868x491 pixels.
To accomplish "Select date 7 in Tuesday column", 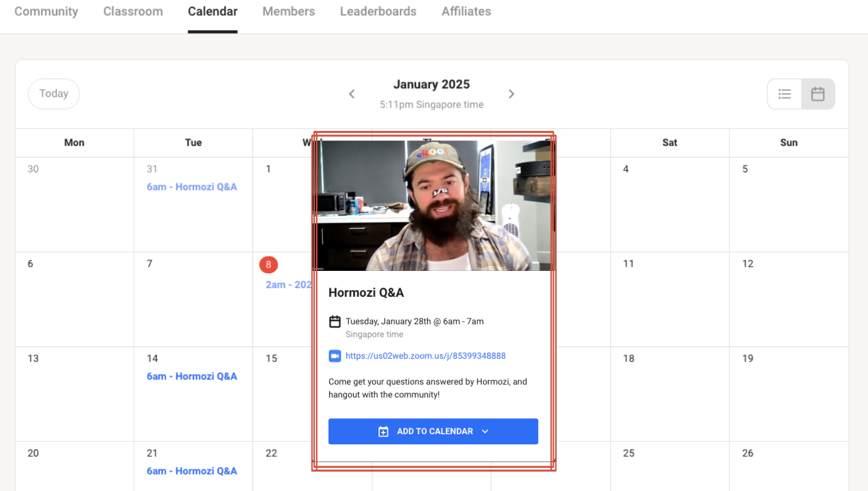I will (149, 264).
